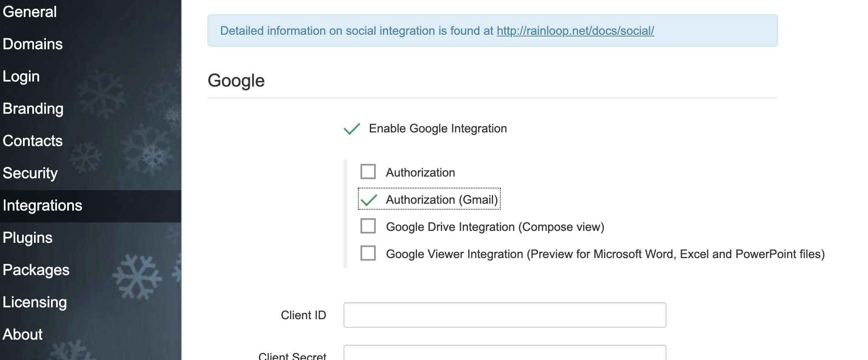Focus the Client Secret input field
This screenshot has width=868, height=360.
point(505,353)
